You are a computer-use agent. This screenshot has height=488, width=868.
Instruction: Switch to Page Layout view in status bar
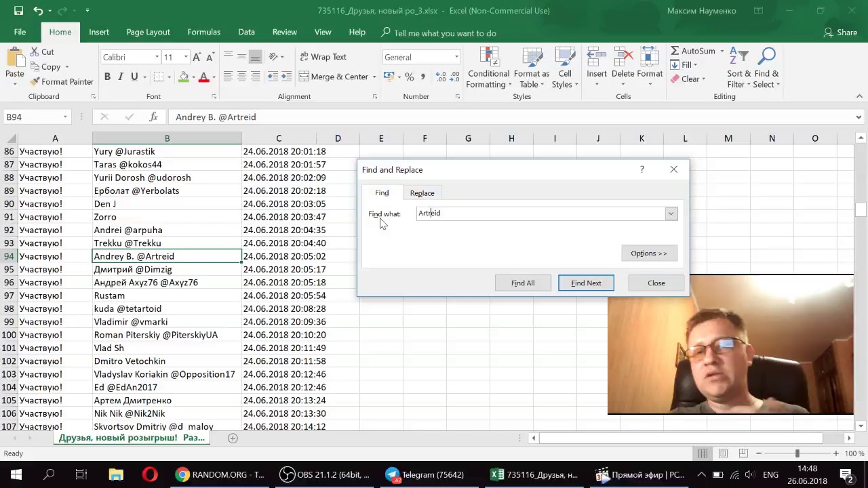[723, 453]
